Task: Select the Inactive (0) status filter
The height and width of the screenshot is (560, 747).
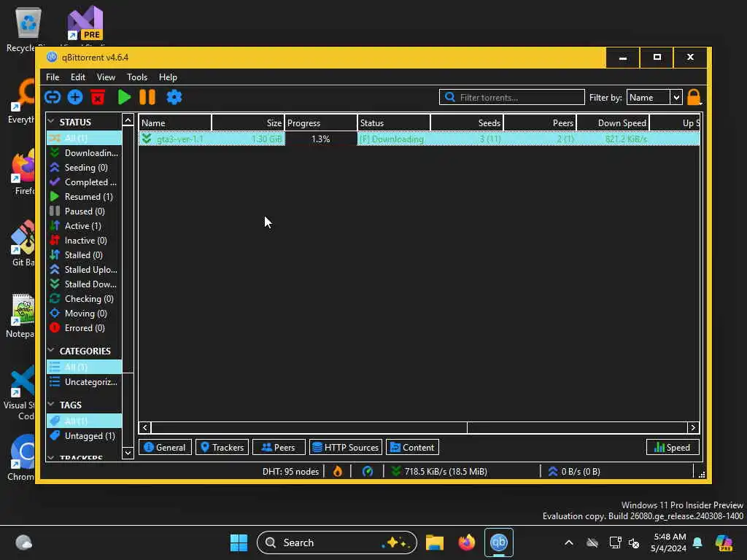Action: (x=84, y=241)
